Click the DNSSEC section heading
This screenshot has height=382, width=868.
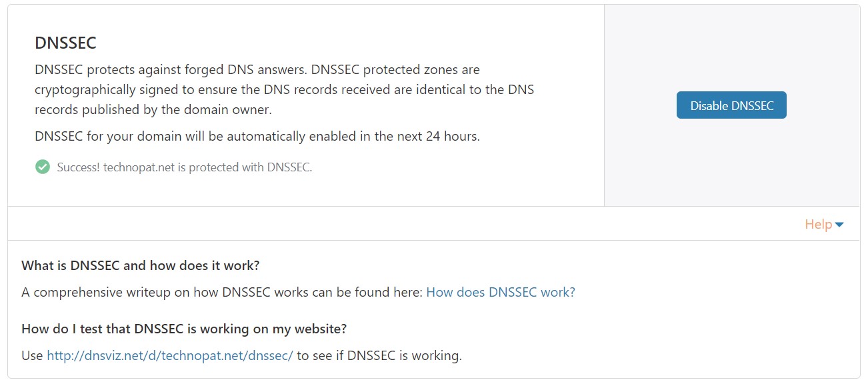[x=65, y=43]
